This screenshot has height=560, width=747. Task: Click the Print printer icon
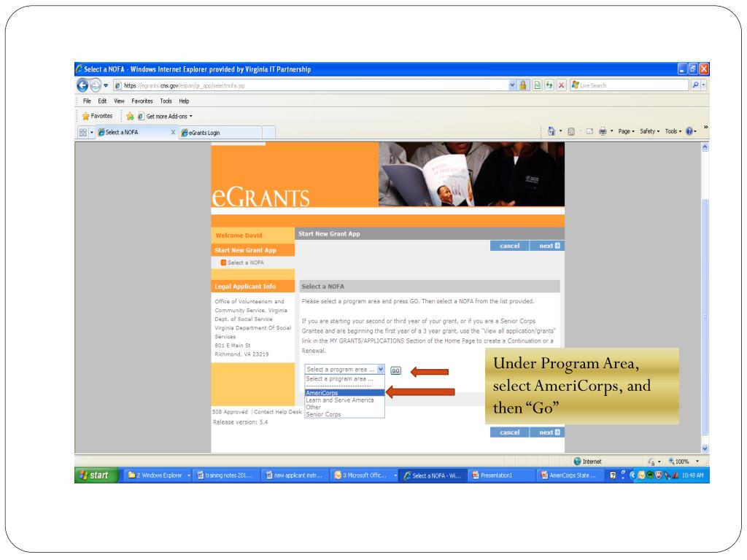tap(603, 131)
